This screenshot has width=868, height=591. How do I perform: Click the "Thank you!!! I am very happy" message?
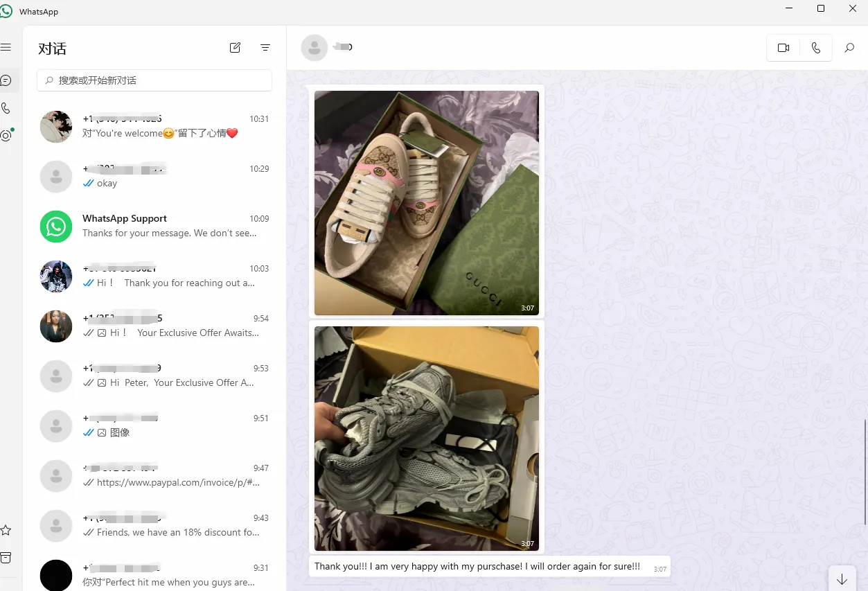click(x=490, y=566)
